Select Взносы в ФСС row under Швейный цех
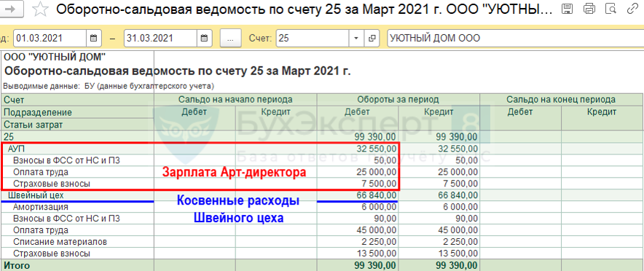This screenshot has width=644, height=271. point(322,219)
